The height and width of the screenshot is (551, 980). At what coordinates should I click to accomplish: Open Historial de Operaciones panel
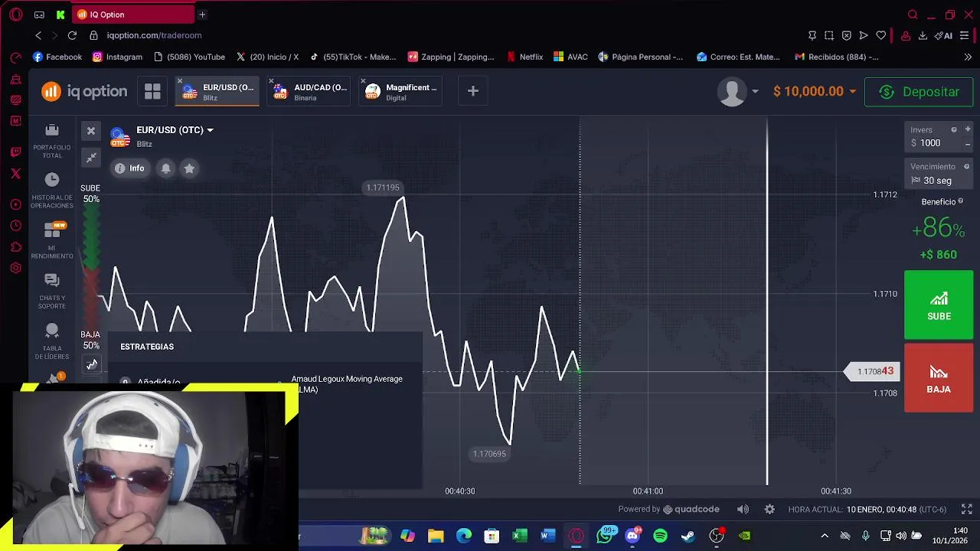pyautogui.click(x=52, y=191)
